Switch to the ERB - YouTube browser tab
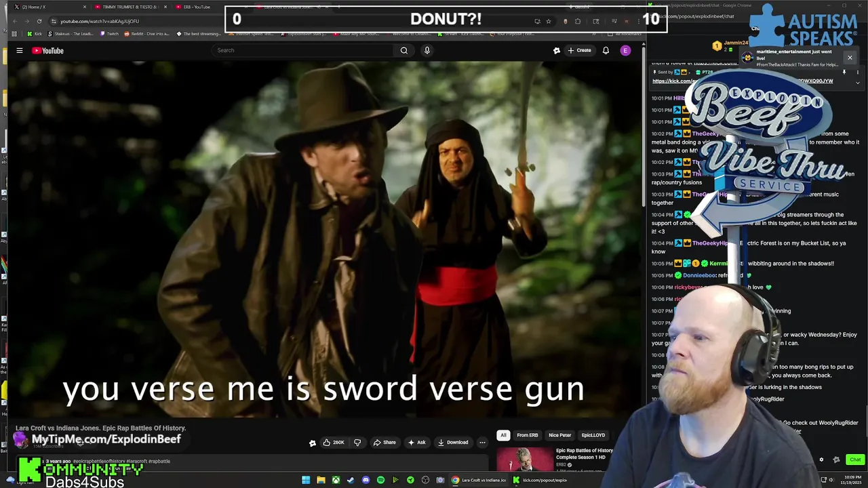 point(210,7)
